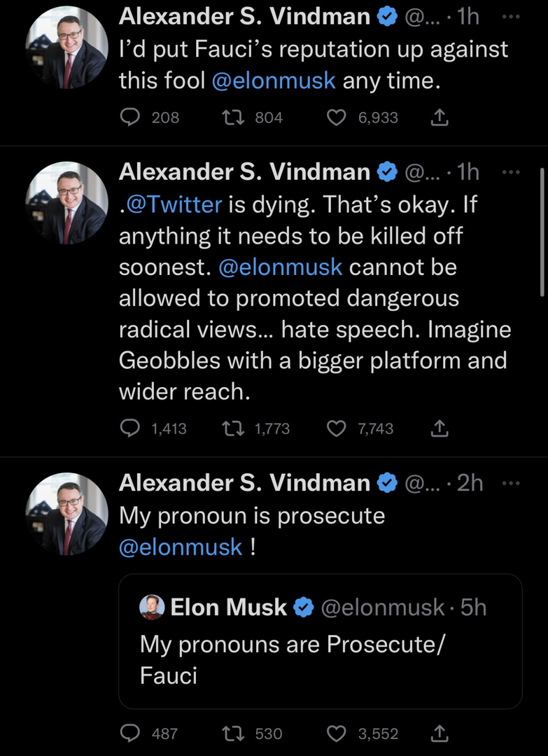Viewport: 548px width, 756px height.
Task: Reply to the Fauci reputation tweet
Action: (131, 118)
